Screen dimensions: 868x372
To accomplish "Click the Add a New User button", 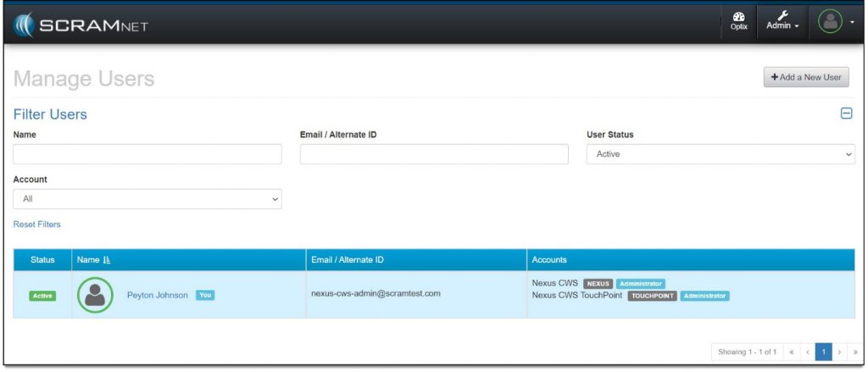I will click(x=805, y=77).
